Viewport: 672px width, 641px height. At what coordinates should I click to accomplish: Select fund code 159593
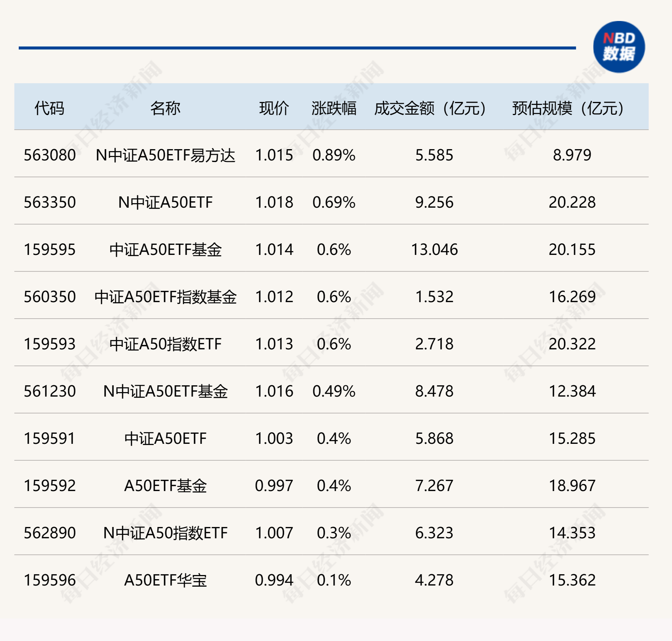pos(49,344)
